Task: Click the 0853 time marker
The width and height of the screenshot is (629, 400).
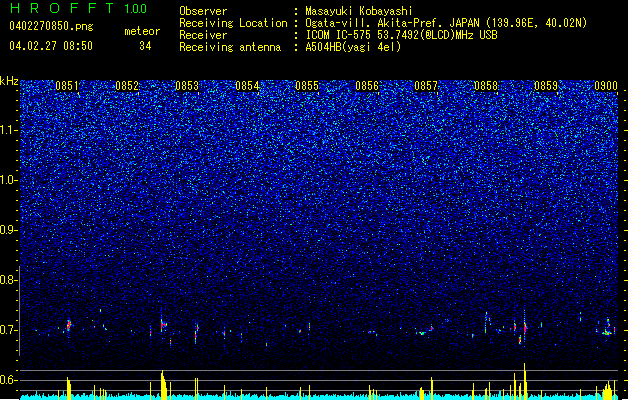Action: (x=187, y=86)
